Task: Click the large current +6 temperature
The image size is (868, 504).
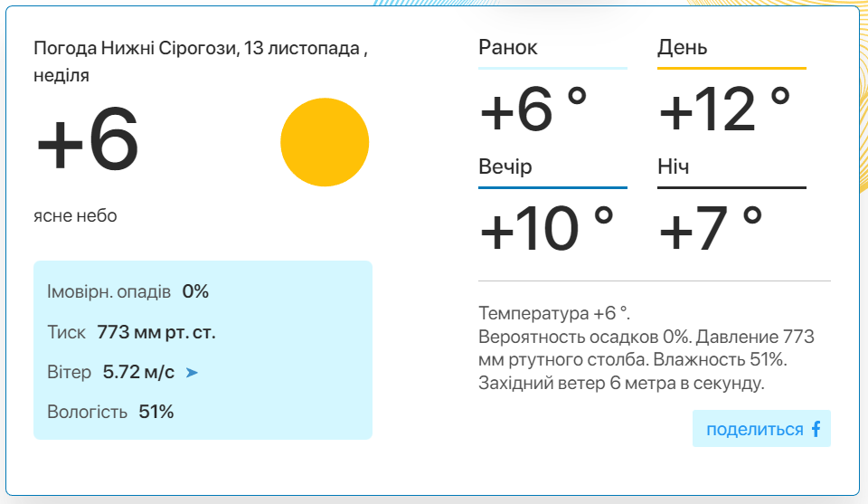Action: coord(87,139)
